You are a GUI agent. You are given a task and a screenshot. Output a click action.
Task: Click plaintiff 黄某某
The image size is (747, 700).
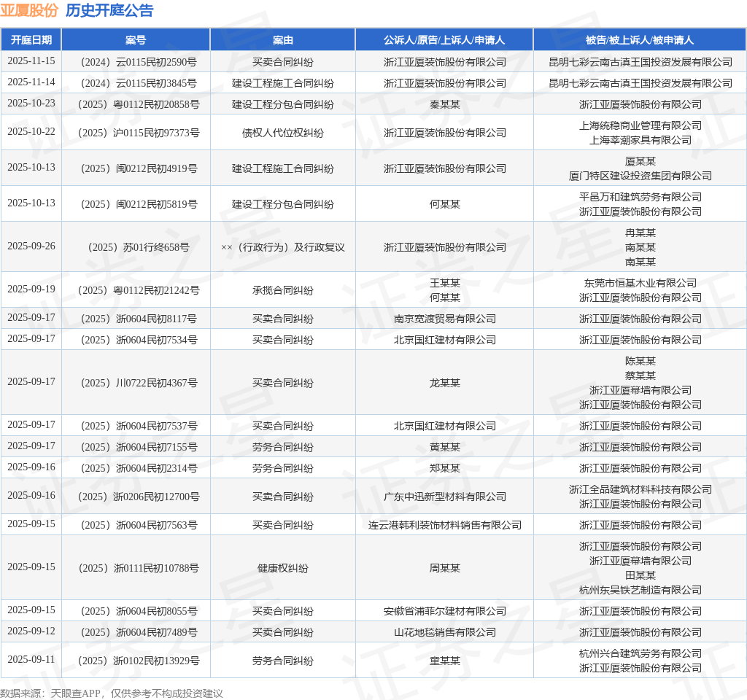click(444, 447)
